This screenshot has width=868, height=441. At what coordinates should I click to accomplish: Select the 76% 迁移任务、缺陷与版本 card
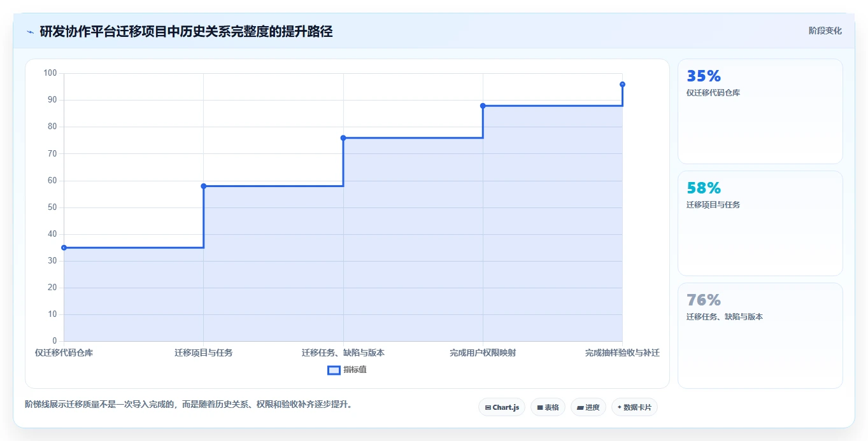point(760,335)
